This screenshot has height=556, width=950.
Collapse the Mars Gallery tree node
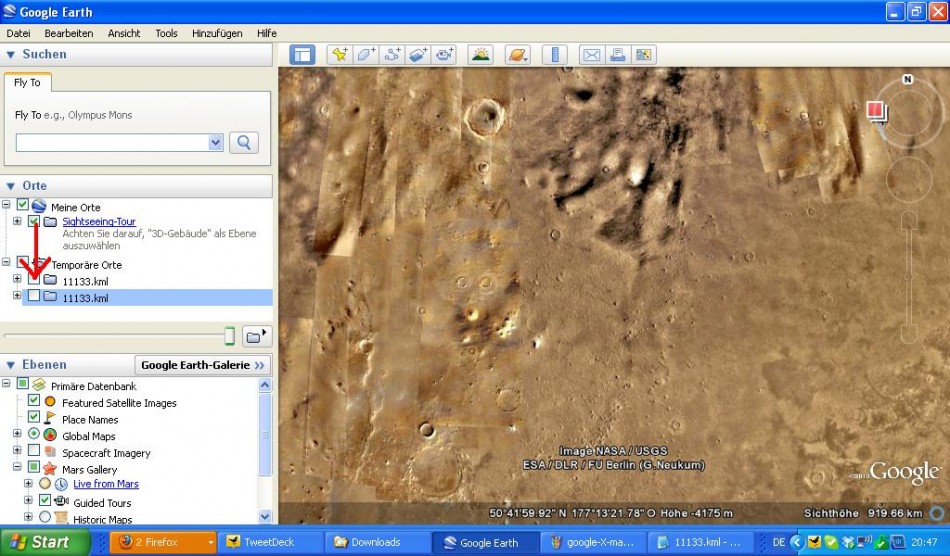tap(17, 468)
